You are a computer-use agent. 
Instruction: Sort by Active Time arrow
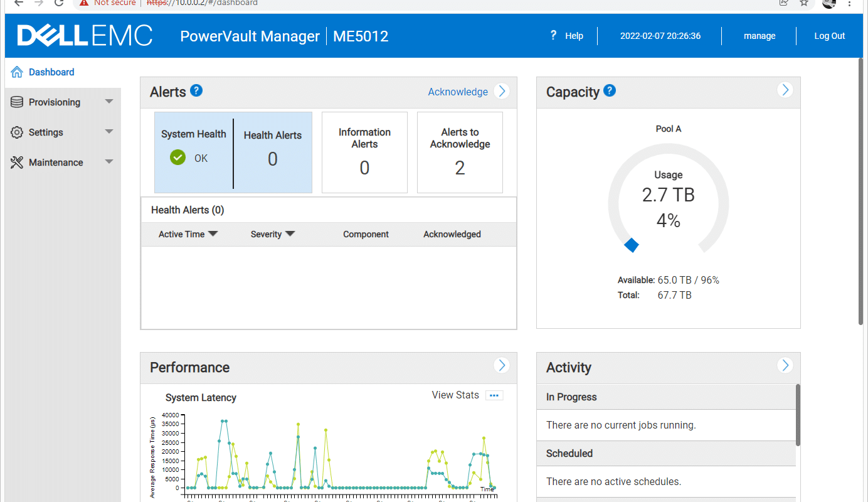(x=213, y=233)
